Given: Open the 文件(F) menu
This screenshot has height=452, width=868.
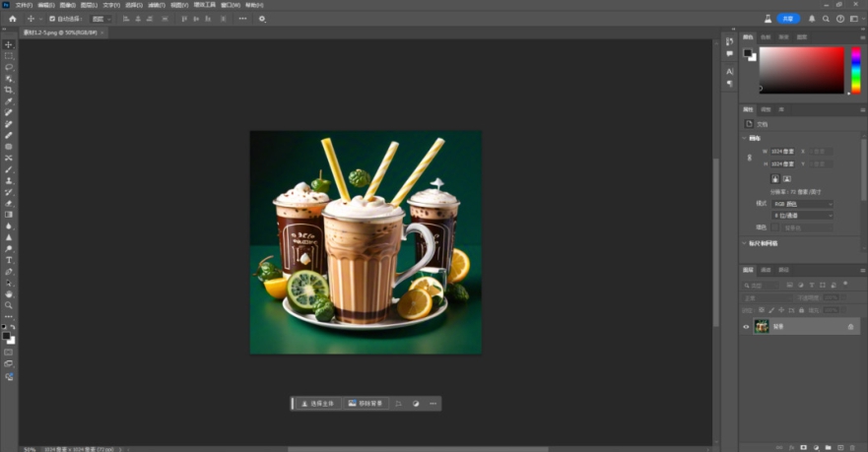Looking at the screenshot, I should [x=24, y=5].
